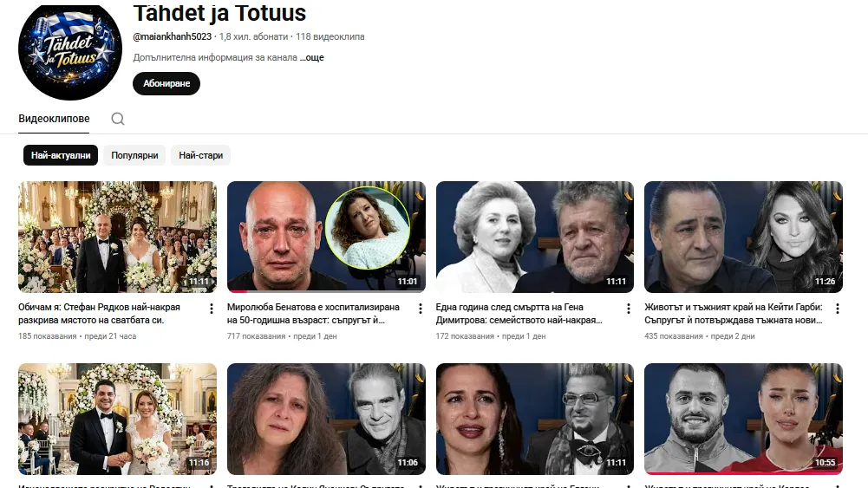The image size is (868, 488).
Task: Open the Кейти Гарби video thumbnail
Action: [743, 237]
